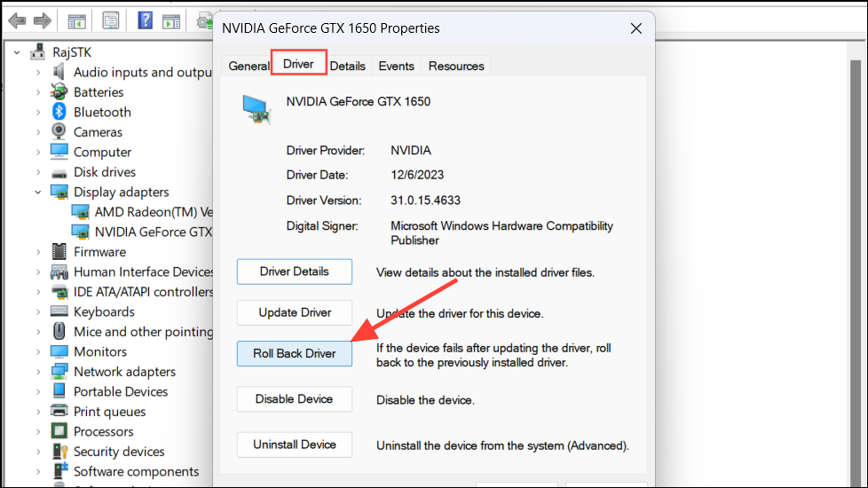The width and height of the screenshot is (868, 488).
Task: Collapse the Display adapters category
Action: click(x=38, y=192)
